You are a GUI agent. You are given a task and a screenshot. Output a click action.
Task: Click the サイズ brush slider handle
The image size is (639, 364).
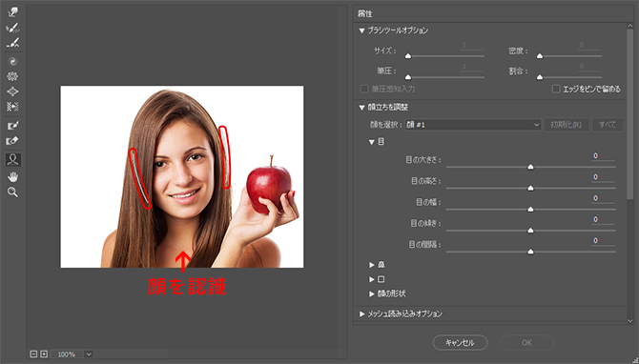(408, 56)
